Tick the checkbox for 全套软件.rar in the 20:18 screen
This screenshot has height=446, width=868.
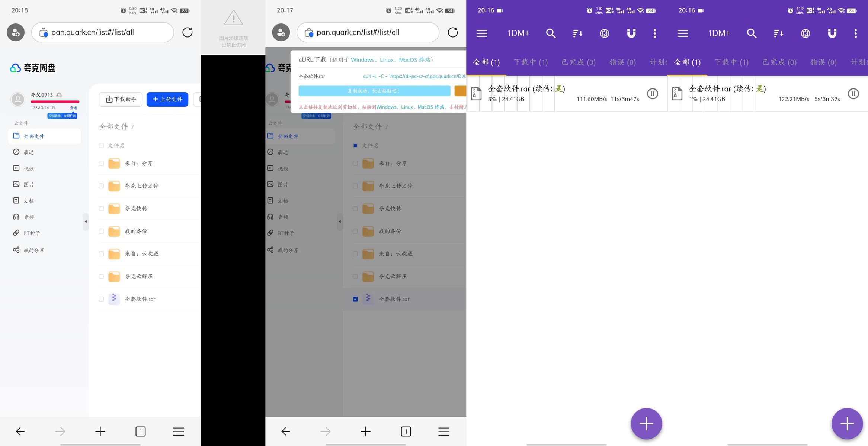pos(101,299)
